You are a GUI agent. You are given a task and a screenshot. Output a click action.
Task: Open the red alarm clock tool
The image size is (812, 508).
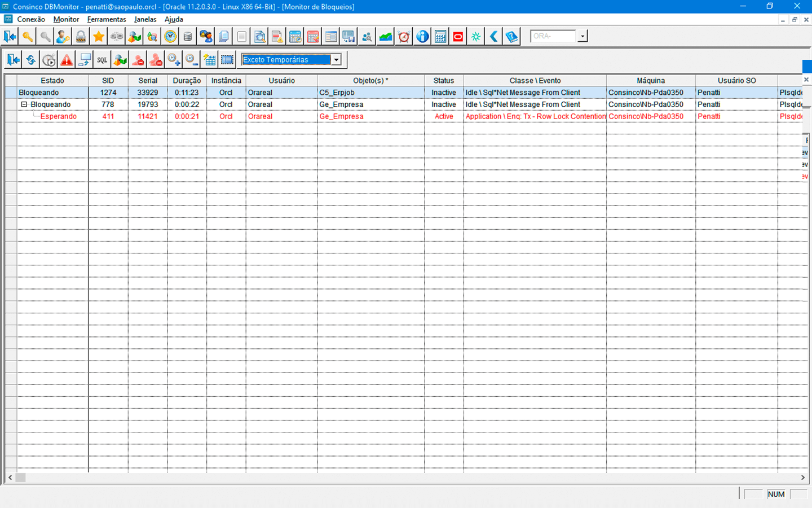tap(404, 37)
